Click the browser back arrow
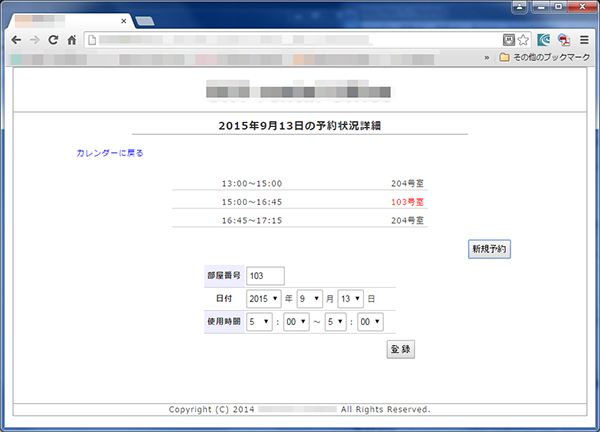Image resolution: width=600 pixels, height=432 pixels. (x=16, y=40)
